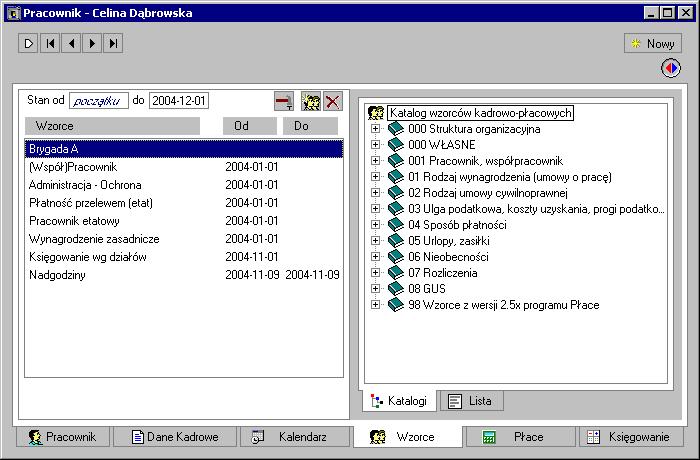Select the Wynagrodzenie zasadnicze row

184,239
